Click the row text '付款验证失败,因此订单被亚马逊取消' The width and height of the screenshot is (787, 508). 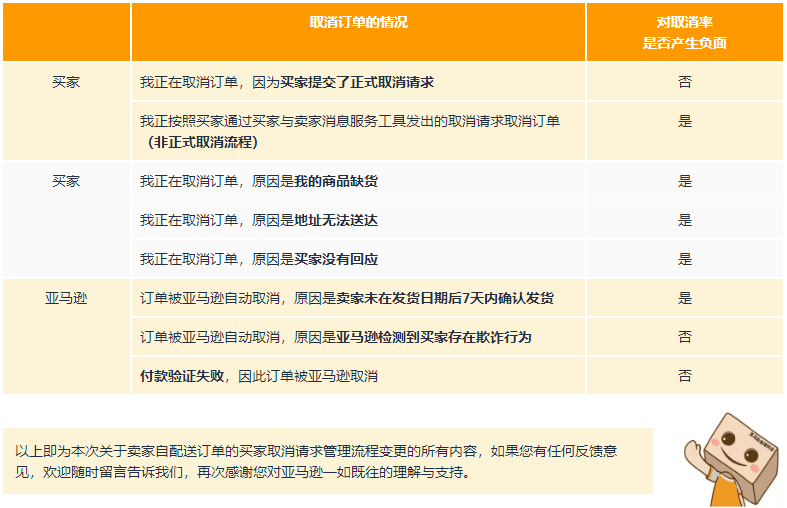(x=258, y=376)
